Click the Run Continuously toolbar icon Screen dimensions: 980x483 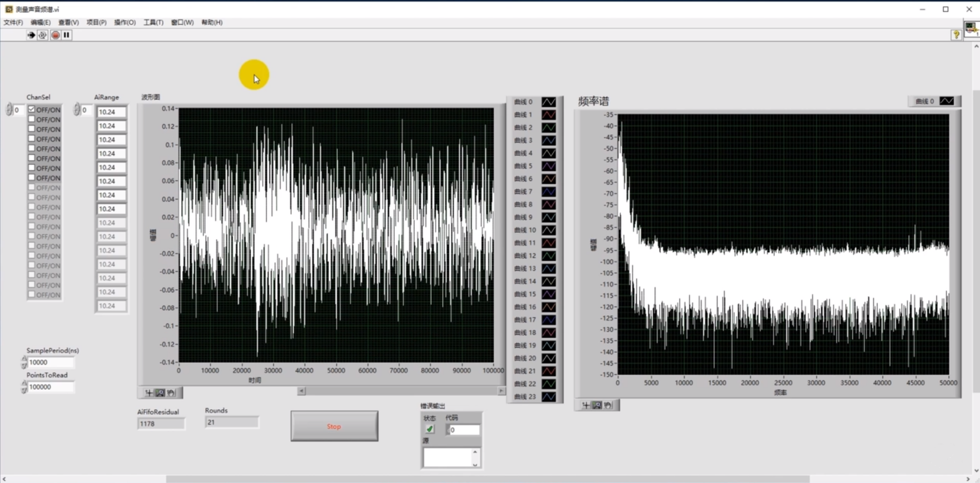coord(43,35)
